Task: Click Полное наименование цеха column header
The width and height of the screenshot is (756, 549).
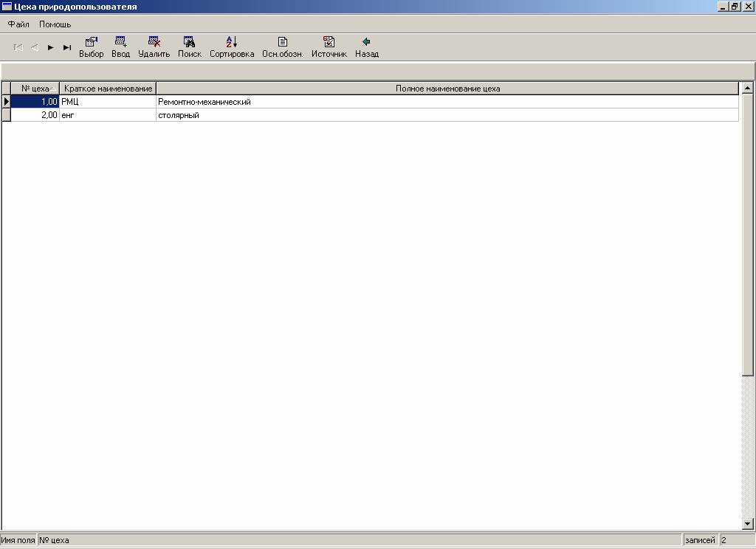Action: tap(447, 89)
